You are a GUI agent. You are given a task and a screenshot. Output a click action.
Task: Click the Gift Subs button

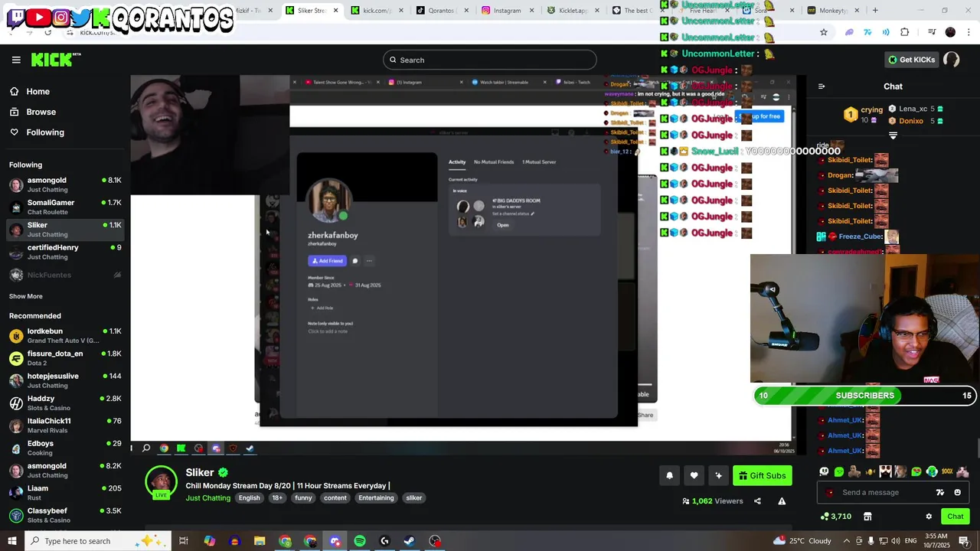click(762, 475)
